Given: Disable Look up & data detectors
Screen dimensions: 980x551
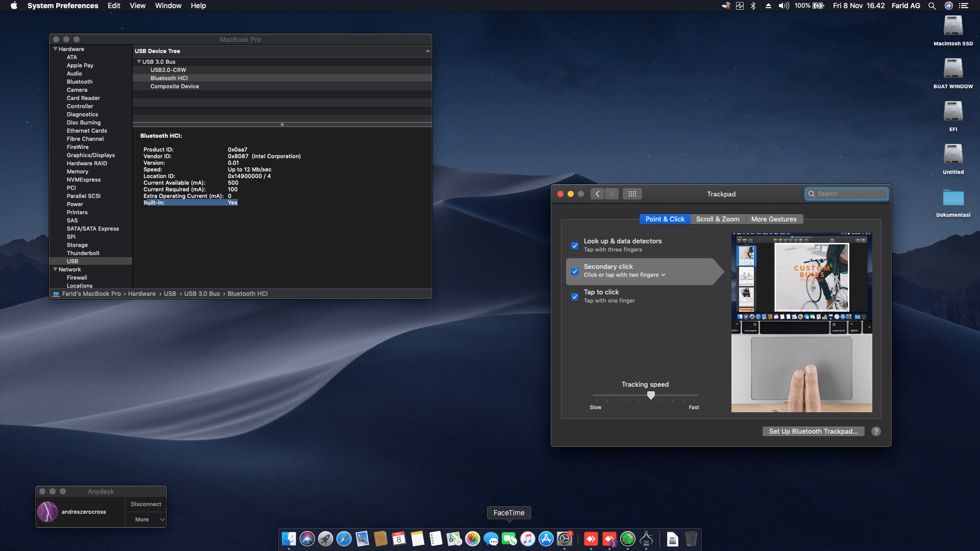Looking at the screenshot, I should click(575, 246).
